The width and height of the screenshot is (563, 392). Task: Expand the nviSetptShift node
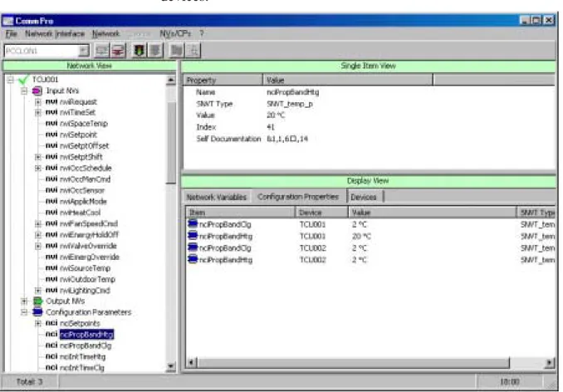(x=37, y=157)
